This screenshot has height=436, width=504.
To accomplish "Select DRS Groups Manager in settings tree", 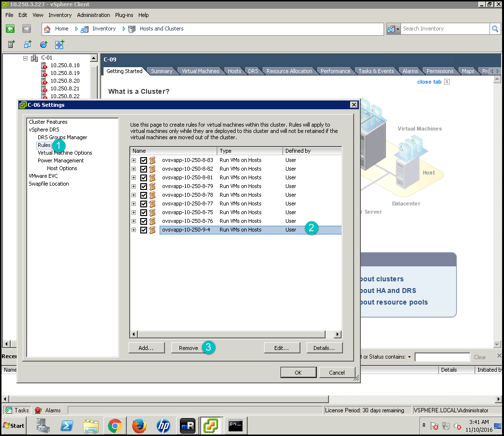I will [x=62, y=137].
